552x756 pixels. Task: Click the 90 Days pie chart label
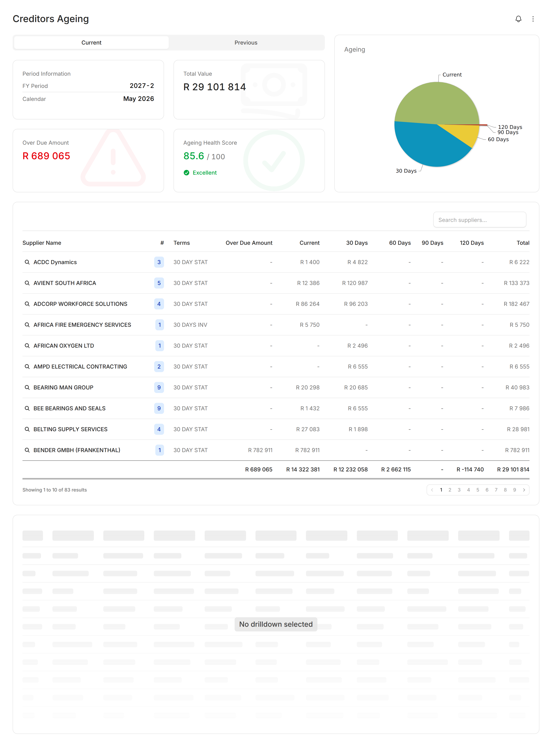pyautogui.click(x=508, y=132)
